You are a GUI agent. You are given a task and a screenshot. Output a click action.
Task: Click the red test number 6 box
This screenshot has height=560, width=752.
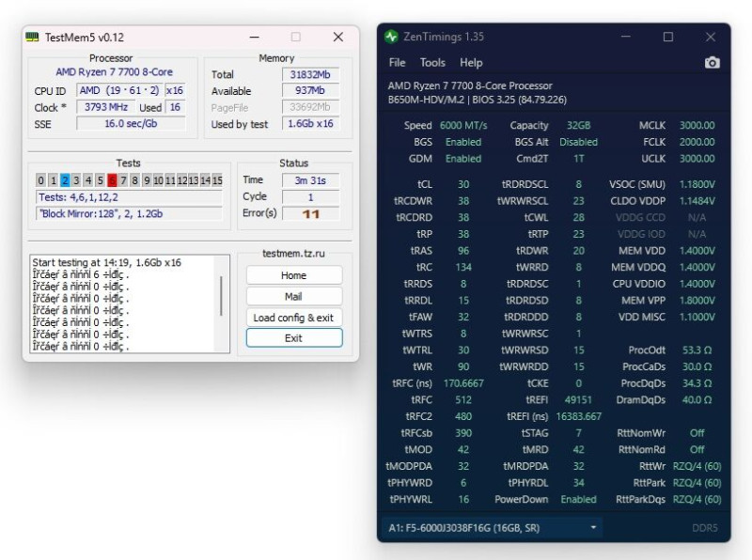pos(112,180)
